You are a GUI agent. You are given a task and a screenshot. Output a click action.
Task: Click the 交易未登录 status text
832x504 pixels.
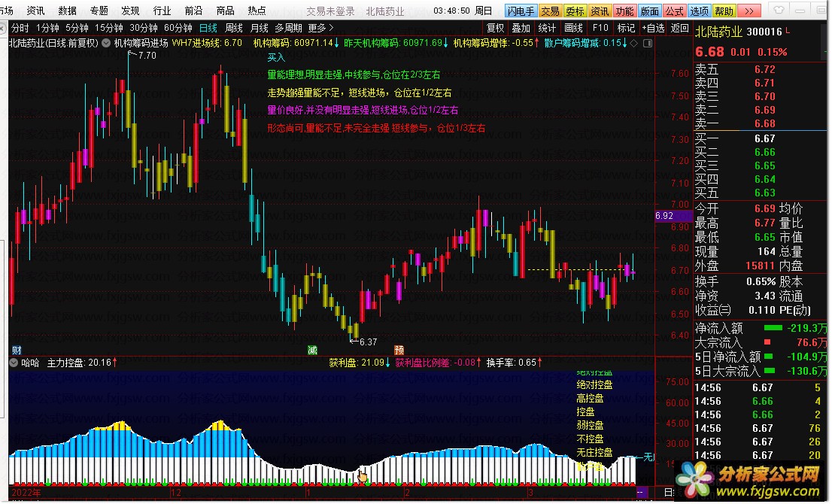(x=330, y=11)
